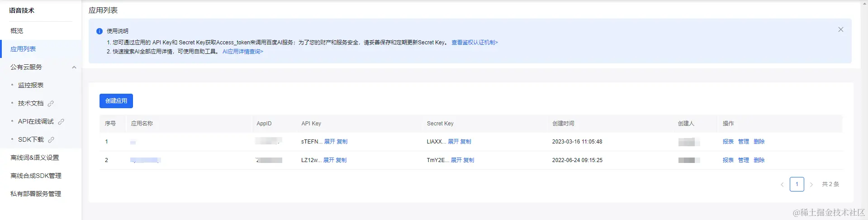Viewport: 868px width, 220px height.
Task: Copy Secret Key LIAXX in row 1
Action: click(465, 142)
